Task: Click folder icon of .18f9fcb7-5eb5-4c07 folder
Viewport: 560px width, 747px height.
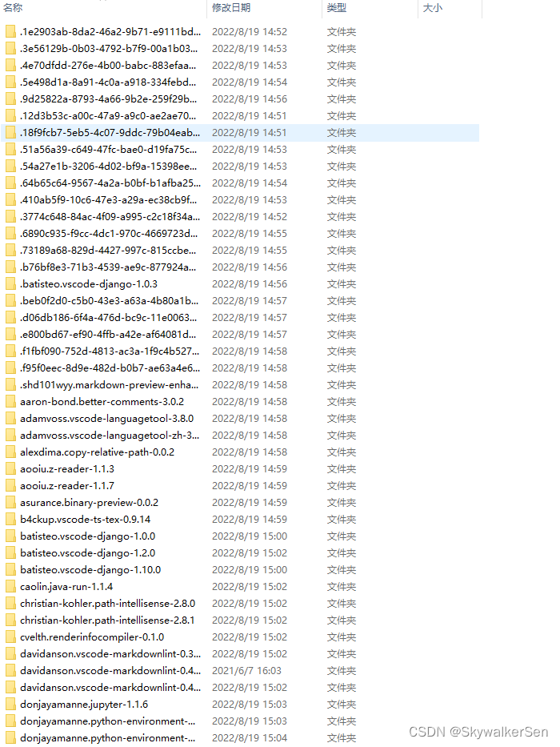Action: pos(10,133)
